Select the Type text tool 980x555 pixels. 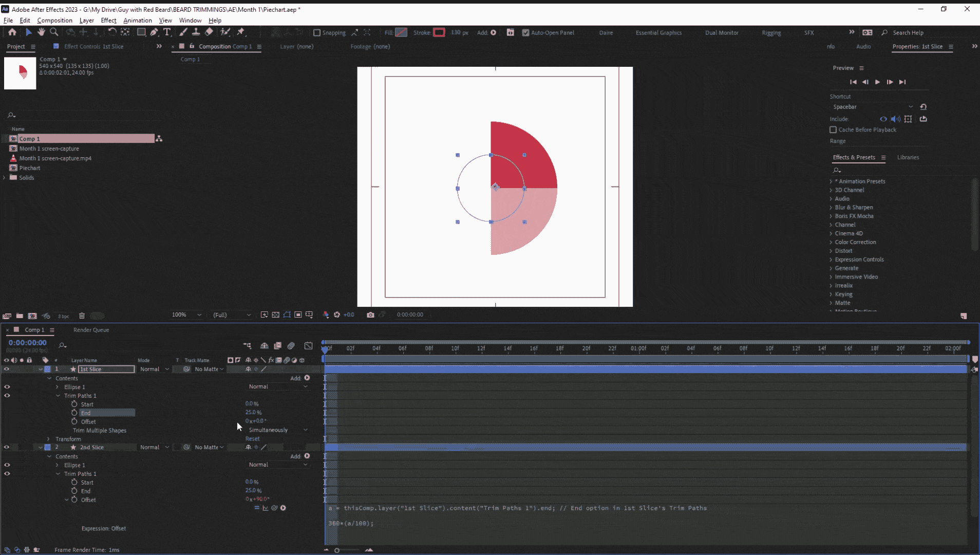point(167,32)
